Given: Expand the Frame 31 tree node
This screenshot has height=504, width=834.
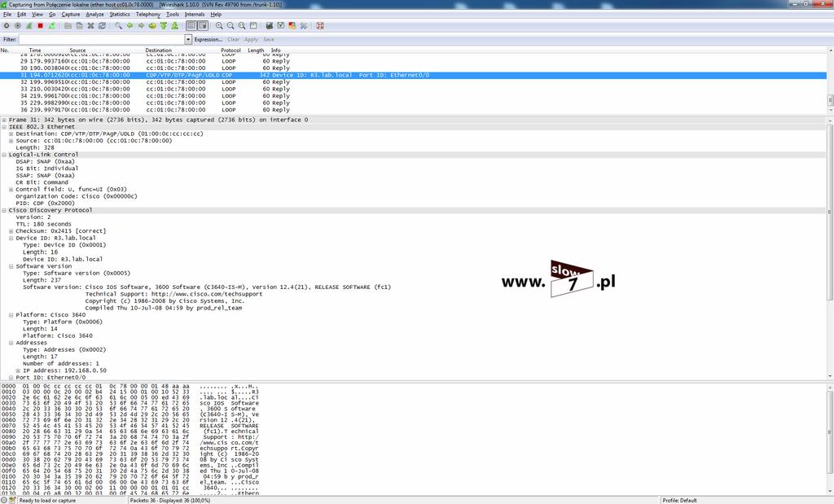Looking at the screenshot, I should tap(4, 121).
